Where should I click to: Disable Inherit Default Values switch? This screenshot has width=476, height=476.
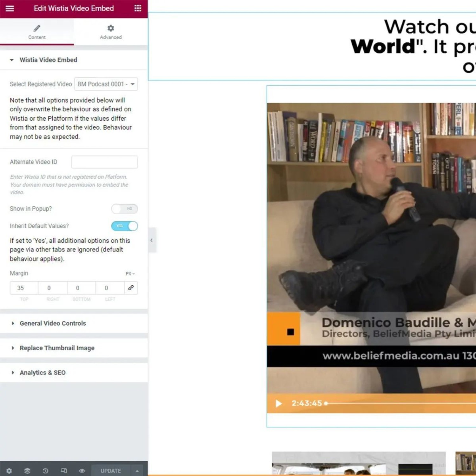click(124, 226)
